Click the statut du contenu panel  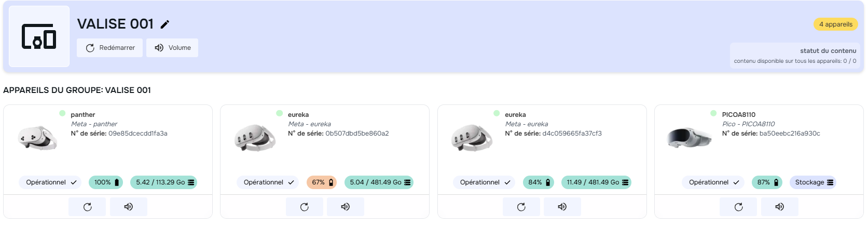pos(794,56)
